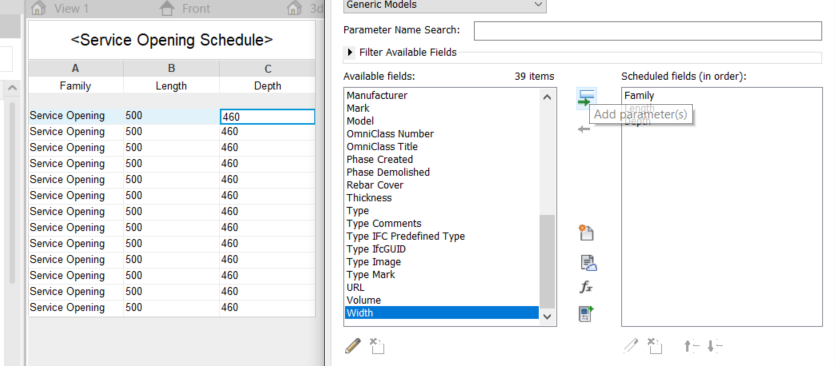Click the Add parameter(s) green arrow icon
835x366 pixels.
586,98
